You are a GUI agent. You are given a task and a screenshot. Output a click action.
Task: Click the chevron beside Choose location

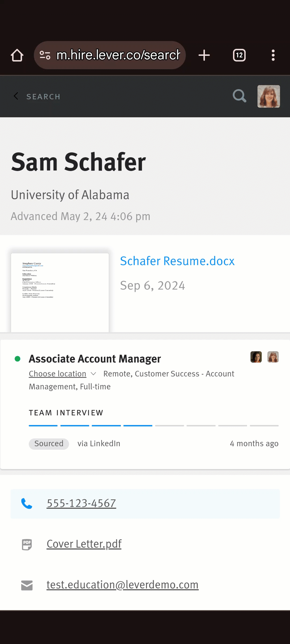(x=94, y=374)
